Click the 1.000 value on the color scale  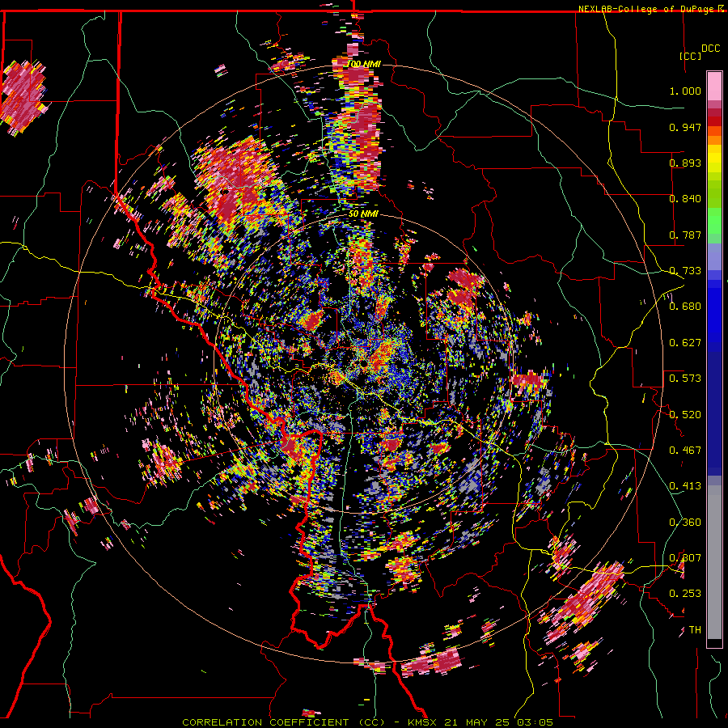point(685,91)
